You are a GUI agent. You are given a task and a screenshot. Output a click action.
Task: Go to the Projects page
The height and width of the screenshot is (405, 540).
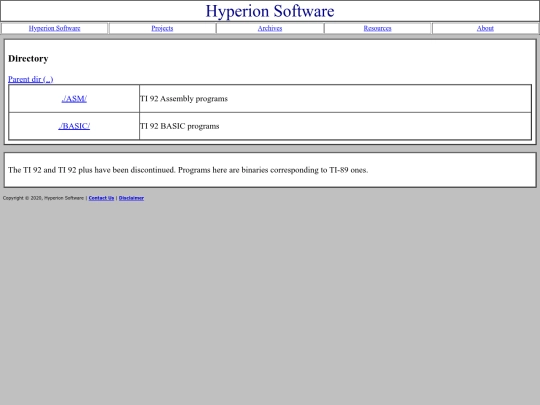[x=162, y=28]
